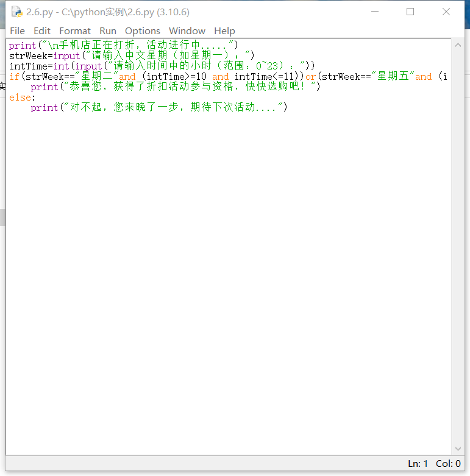Open the Run menu

[x=108, y=30]
